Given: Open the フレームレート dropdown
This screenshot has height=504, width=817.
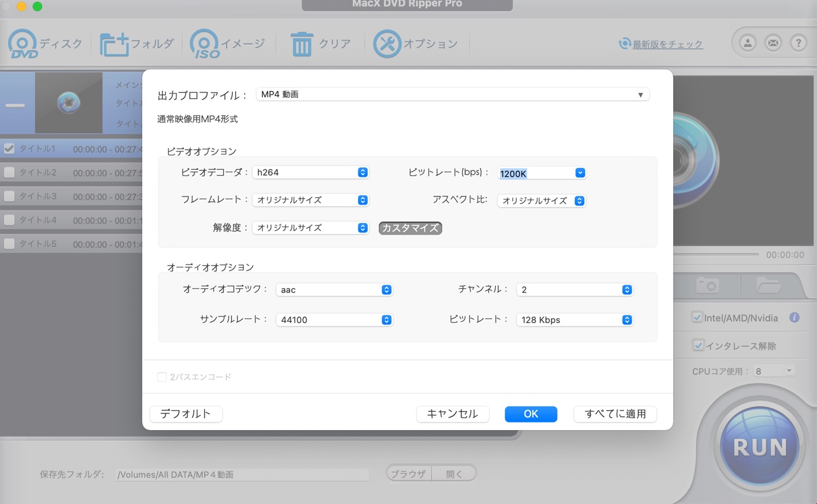Looking at the screenshot, I should click(310, 200).
